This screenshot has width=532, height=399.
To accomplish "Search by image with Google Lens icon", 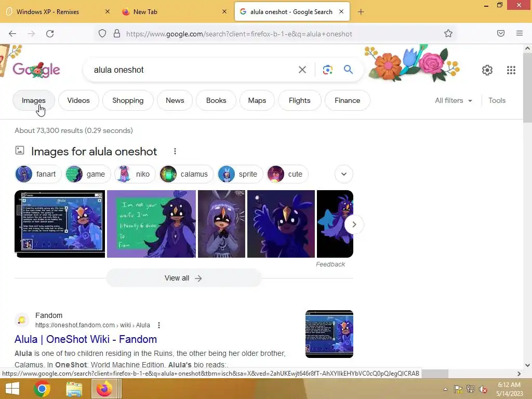I will coord(327,70).
